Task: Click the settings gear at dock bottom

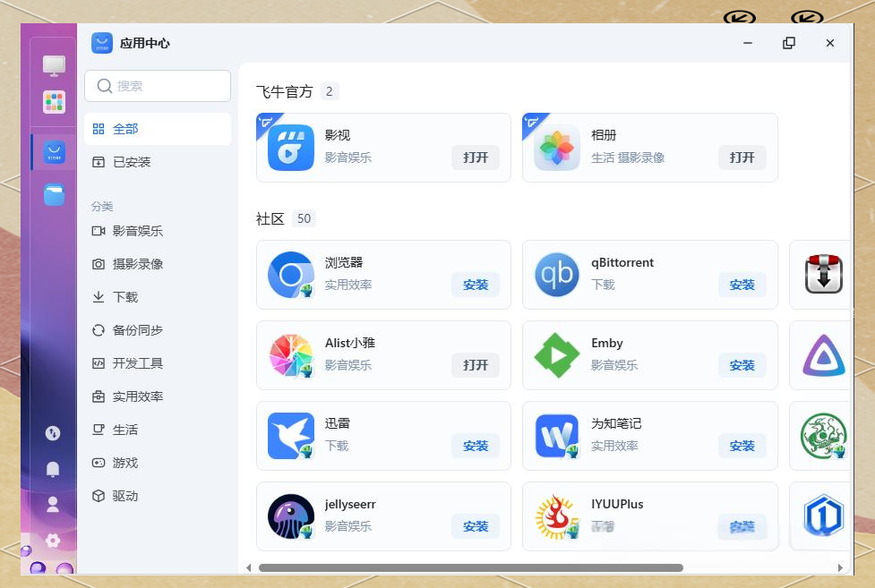Action: click(52, 541)
